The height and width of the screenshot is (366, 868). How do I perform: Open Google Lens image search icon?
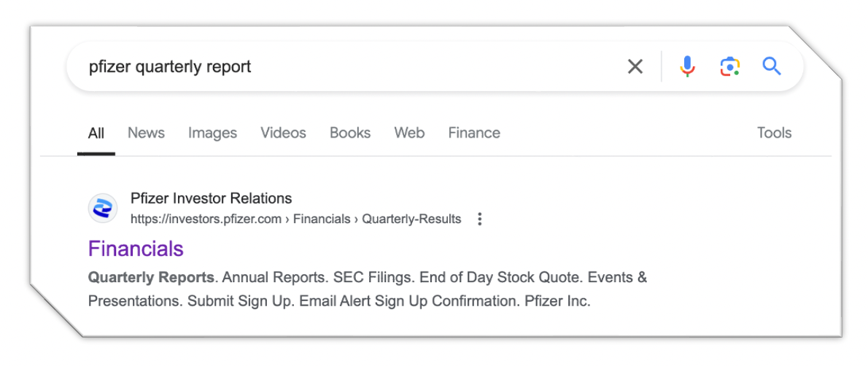point(729,67)
